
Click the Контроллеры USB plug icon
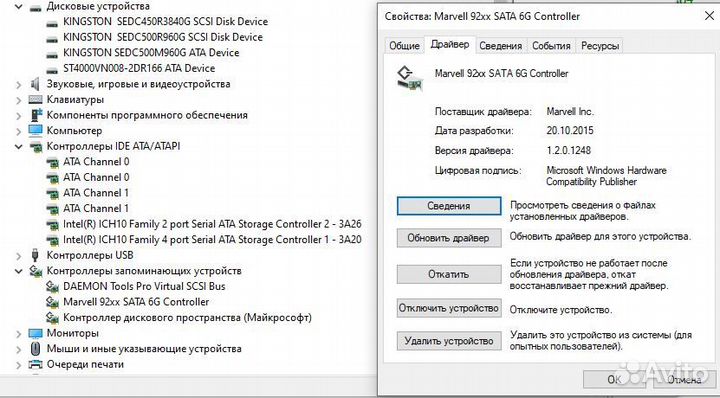point(35,255)
